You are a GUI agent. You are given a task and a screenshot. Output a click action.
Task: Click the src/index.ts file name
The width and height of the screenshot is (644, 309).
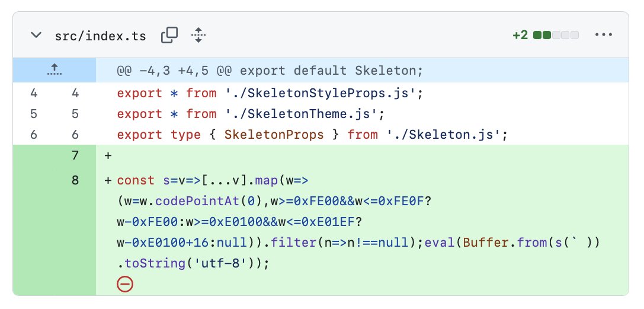(100, 36)
